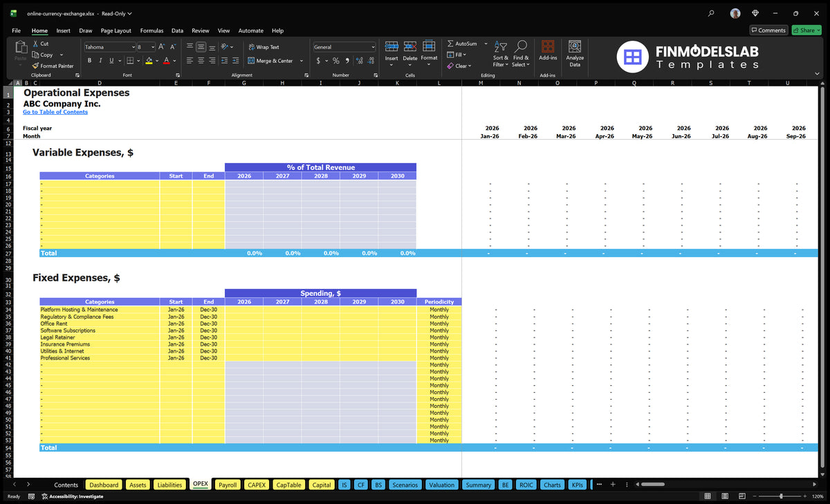The height and width of the screenshot is (504, 830).
Task: Click the Decrease Font Size icon
Action: pyautogui.click(x=173, y=47)
